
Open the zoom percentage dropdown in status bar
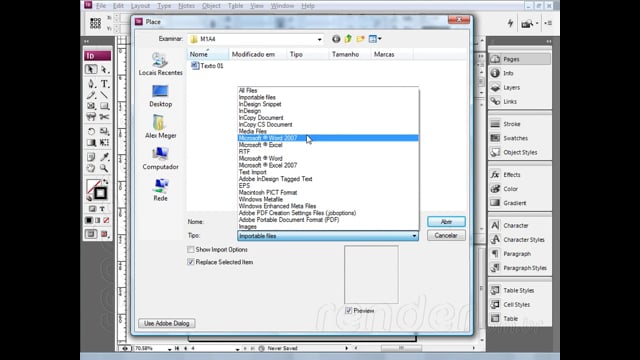[169, 349]
